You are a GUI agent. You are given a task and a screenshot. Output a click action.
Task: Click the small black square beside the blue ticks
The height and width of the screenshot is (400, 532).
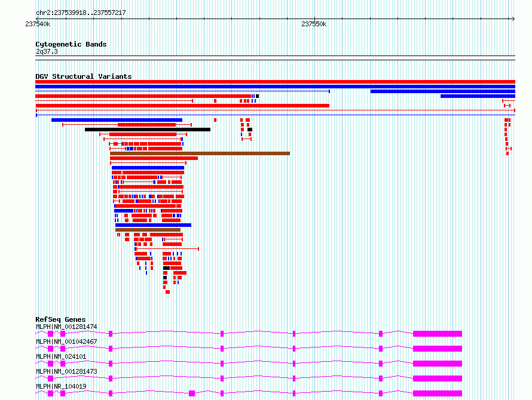point(257,96)
